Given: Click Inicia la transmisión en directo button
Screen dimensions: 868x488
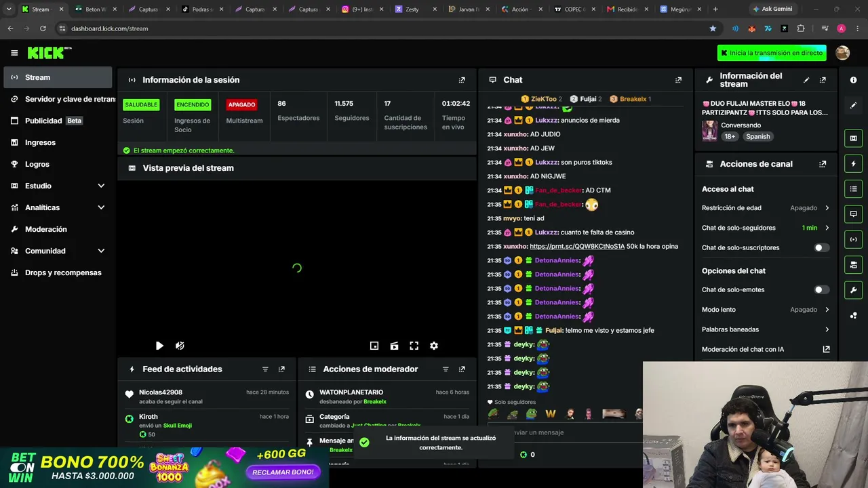Looking at the screenshot, I should point(772,53).
